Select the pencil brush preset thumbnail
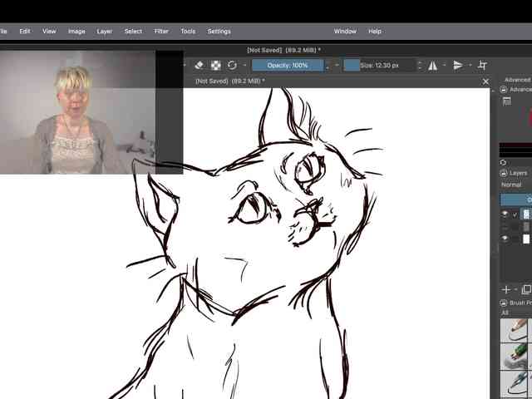The width and height of the screenshot is (532, 399). pos(515,329)
